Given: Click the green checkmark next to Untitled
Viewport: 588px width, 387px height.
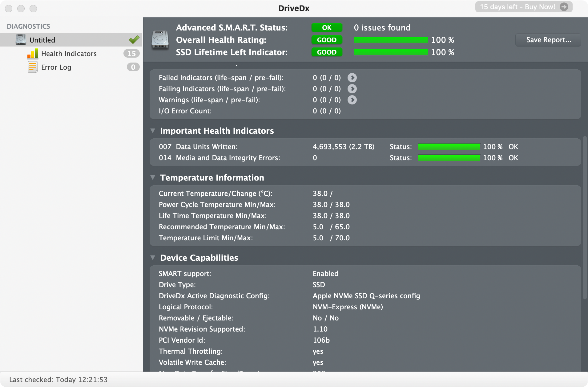Looking at the screenshot, I should tap(134, 40).
